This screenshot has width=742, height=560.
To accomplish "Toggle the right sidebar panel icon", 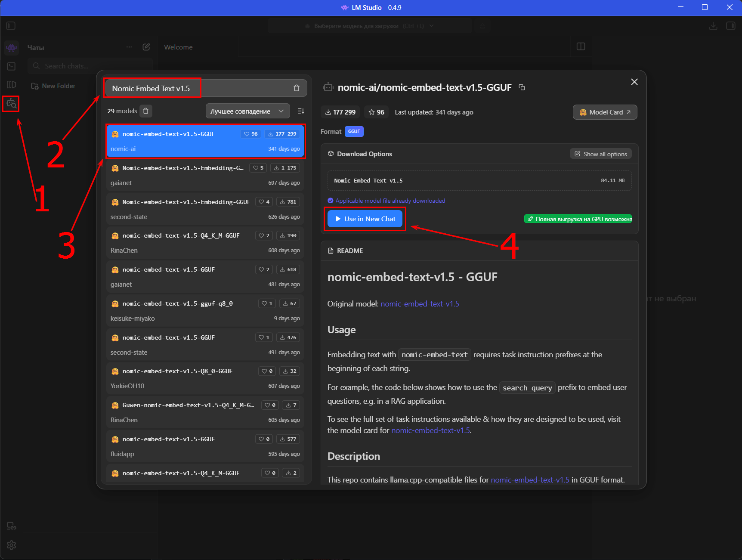I will coord(730,26).
